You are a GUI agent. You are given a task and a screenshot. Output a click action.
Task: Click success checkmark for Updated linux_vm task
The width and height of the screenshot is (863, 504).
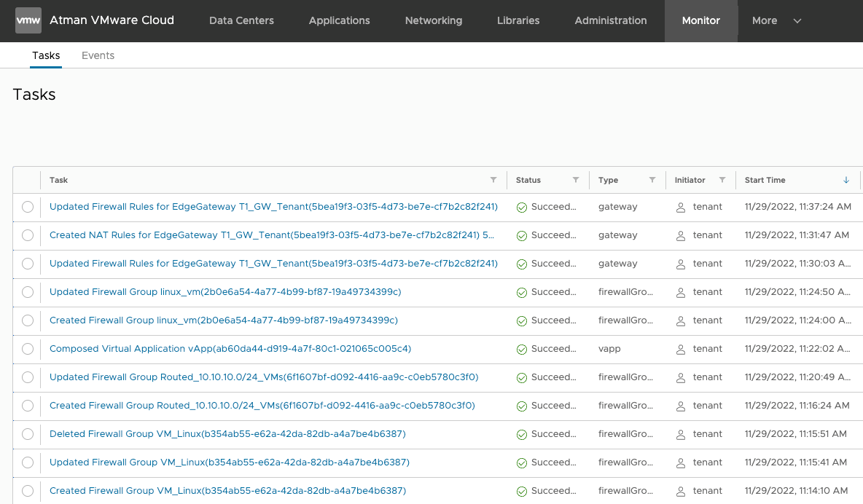(x=522, y=293)
